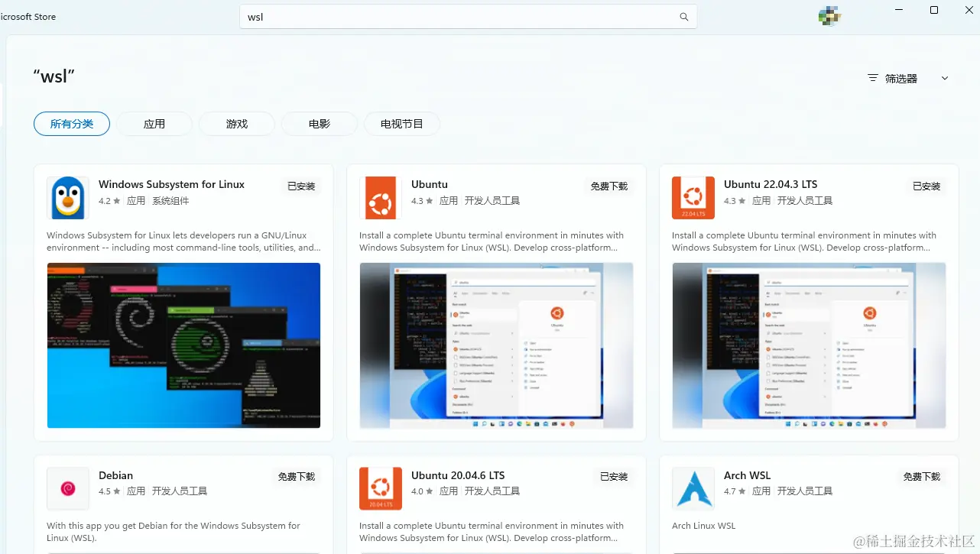
Task: Click the Debian swirl logo
Action: 67,488
